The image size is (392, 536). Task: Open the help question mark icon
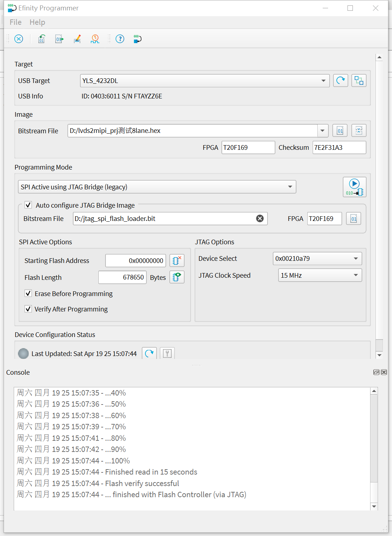pyautogui.click(x=120, y=39)
